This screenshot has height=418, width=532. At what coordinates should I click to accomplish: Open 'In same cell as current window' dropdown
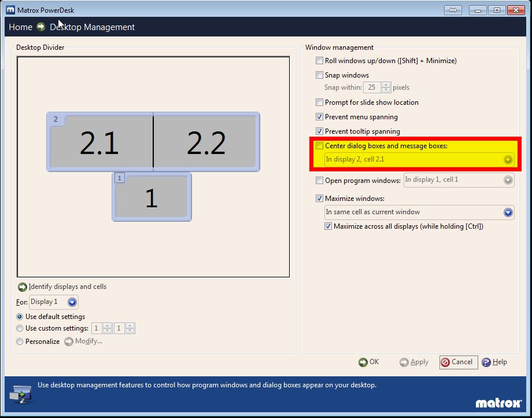click(419, 212)
